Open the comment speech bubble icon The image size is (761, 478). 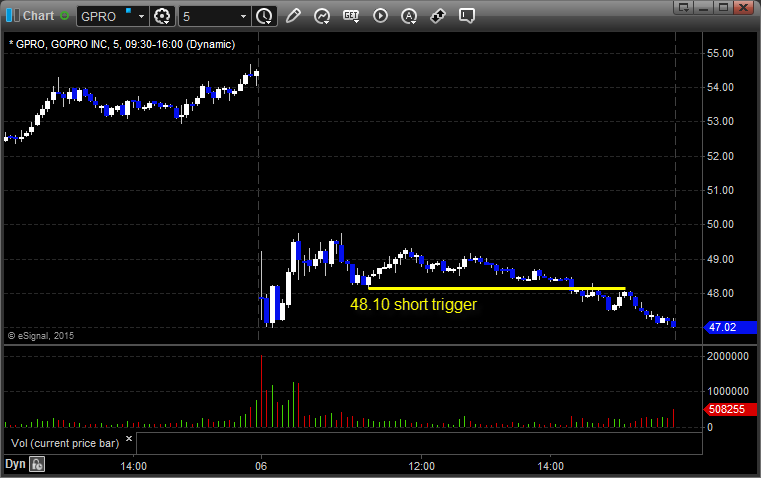point(466,16)
